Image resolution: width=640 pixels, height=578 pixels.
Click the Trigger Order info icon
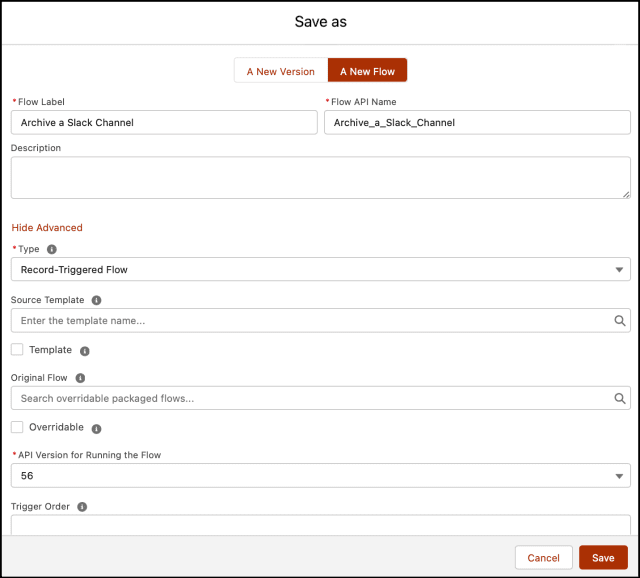82,507
